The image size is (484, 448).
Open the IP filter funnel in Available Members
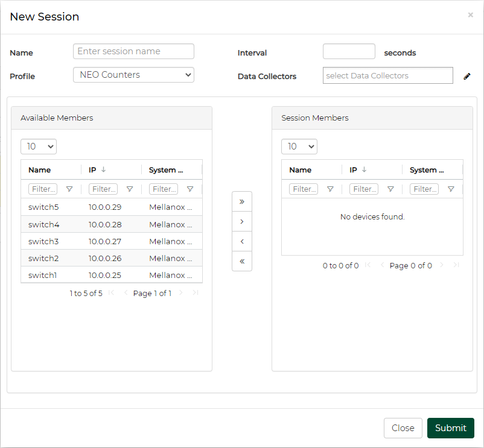(130, 189)
